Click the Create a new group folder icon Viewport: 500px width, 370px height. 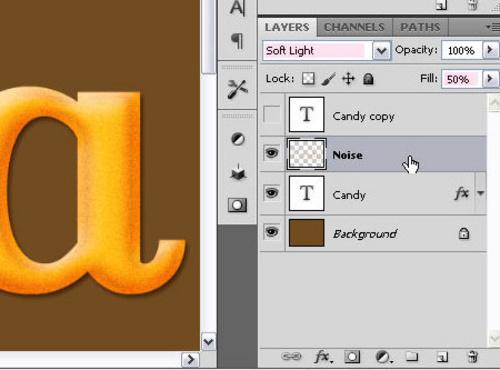(x=412, y=357)
